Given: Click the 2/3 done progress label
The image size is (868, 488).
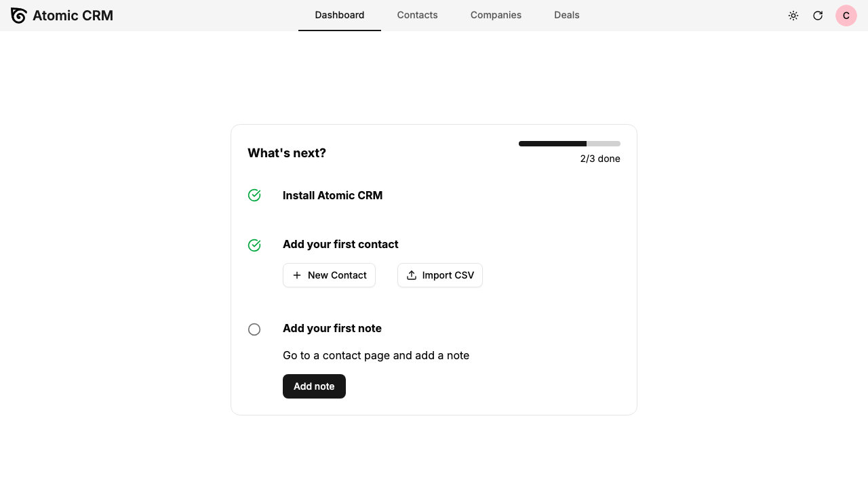Looking at the screenshot, I should tap(600, 159).
